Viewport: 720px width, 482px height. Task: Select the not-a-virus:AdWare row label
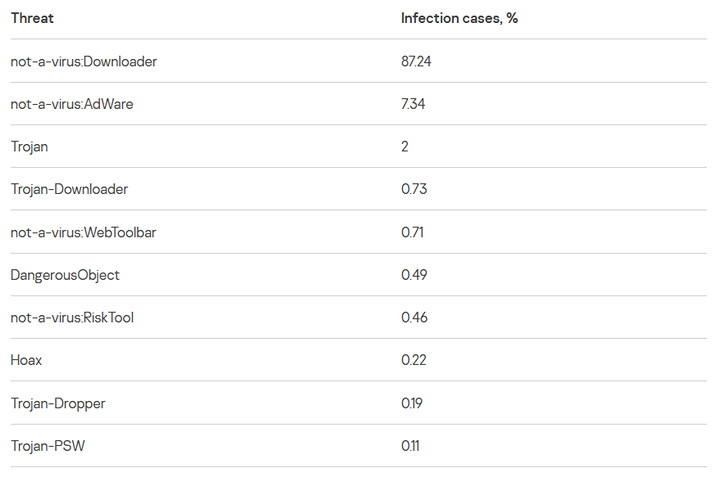coord(72,104)
